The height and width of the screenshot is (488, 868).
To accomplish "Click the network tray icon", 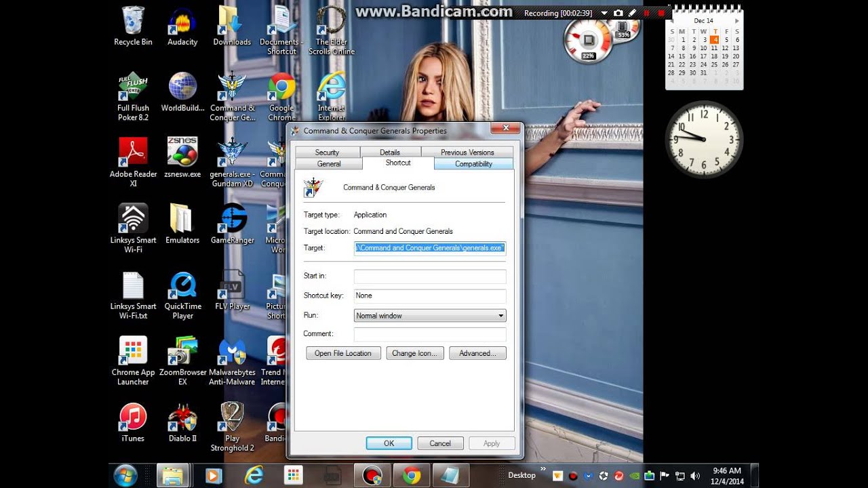I will 679,476.
